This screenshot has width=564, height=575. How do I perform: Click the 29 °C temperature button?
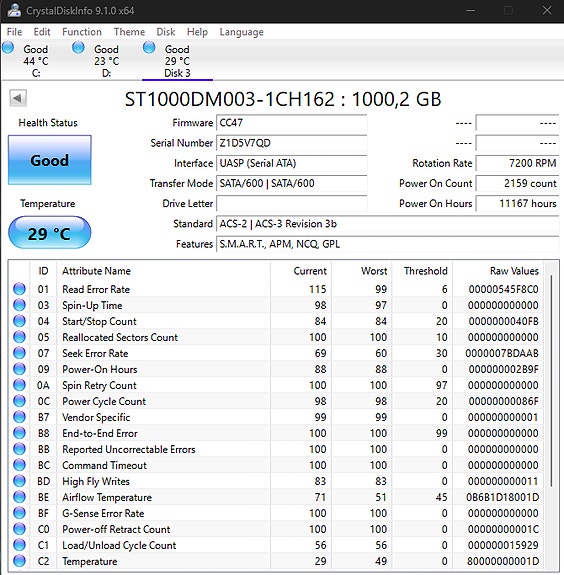point(50,233)
